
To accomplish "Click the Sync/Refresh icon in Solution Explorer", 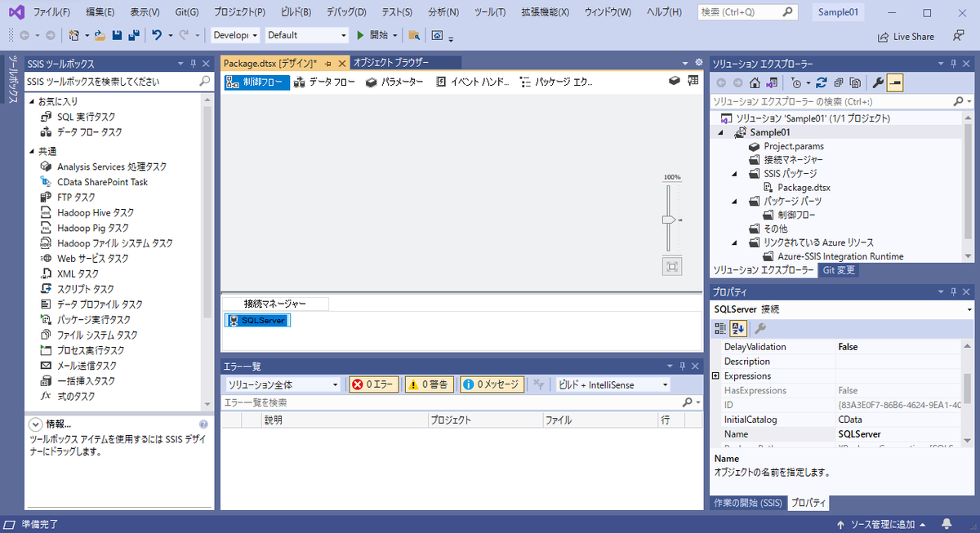I will [x=822, y=82].
